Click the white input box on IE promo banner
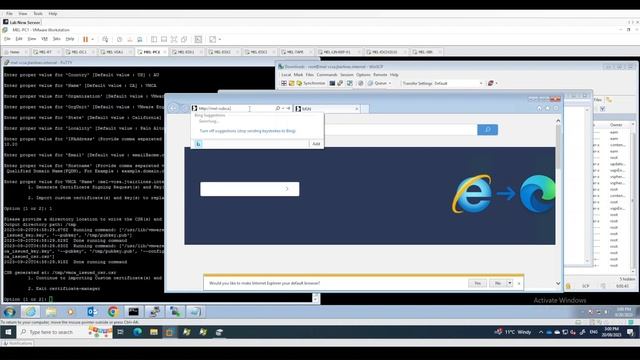Image resolution: width=640 pixels, height=360 pixels. tap(249, 189)
